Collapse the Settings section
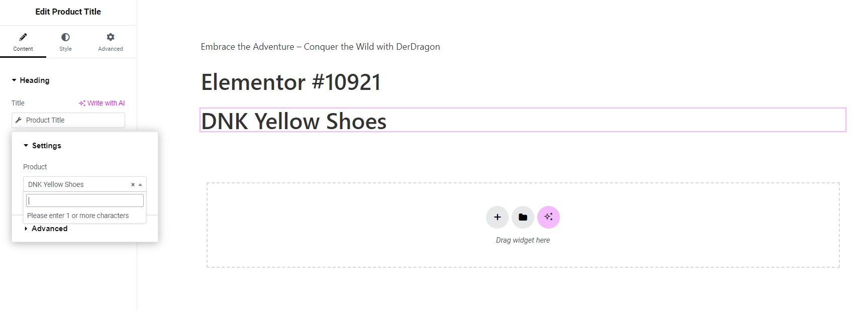Image resolution: width=868 pixels, height=311 pixels. coord(26,146)
